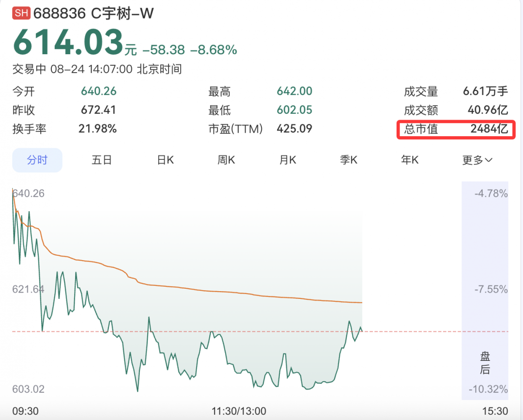Click the 市盈(TTM) label
Screen dimensions: 523x420
[235, 128]
